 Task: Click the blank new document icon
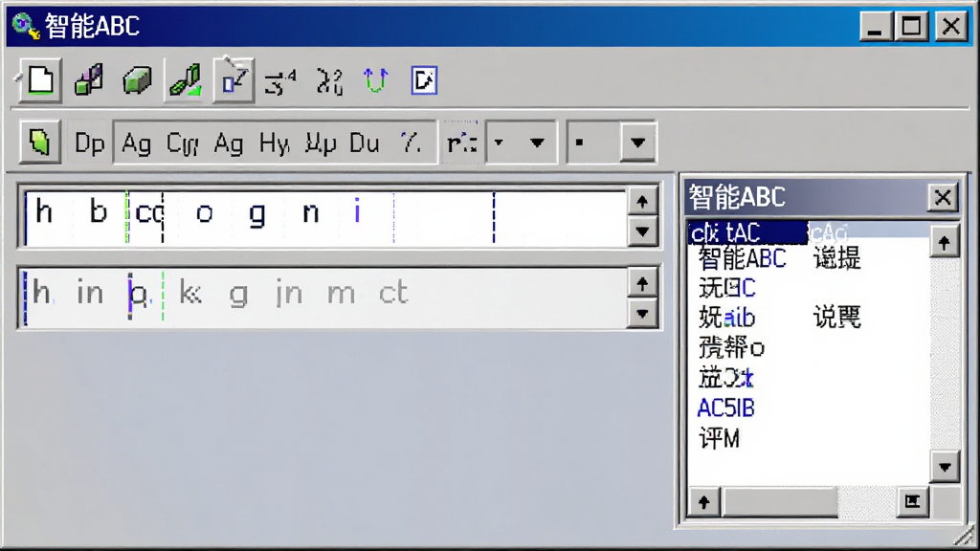tap(40, 80)
